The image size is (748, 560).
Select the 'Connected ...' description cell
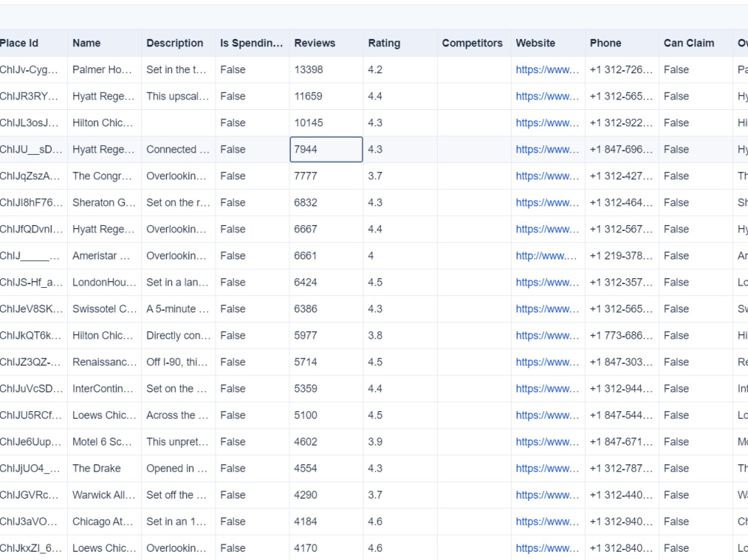[x=179, y=150]
